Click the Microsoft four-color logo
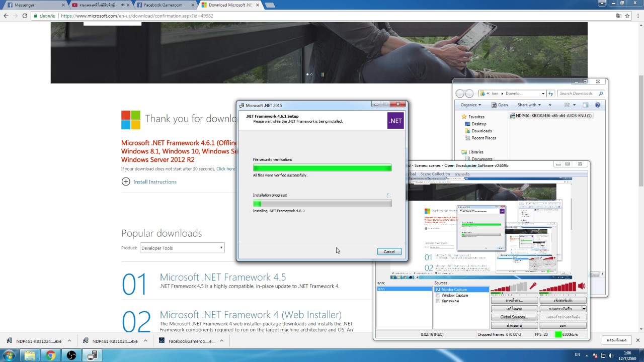Viewport: 644px width, 362px height. tap(131, 120)
